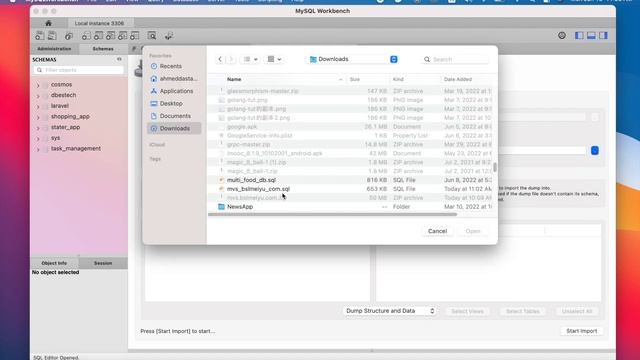Click the Select Tables button
This screenshot has width=640, height=360.
point(523,311)
